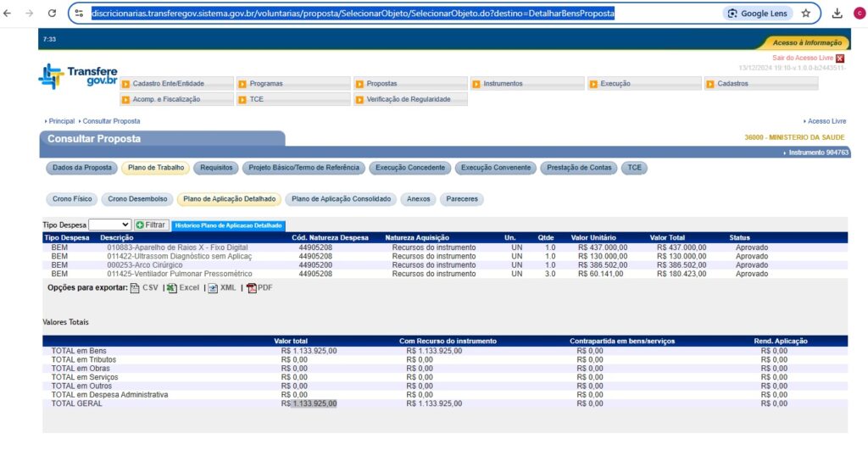Export the table to Excel
The width and height of the screenshot is (868, 450).
183,288
